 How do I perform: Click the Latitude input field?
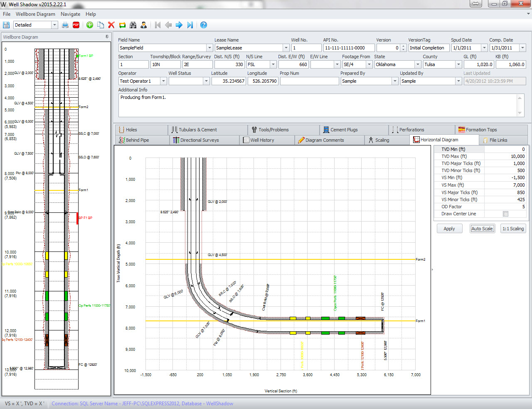(228, 81)
